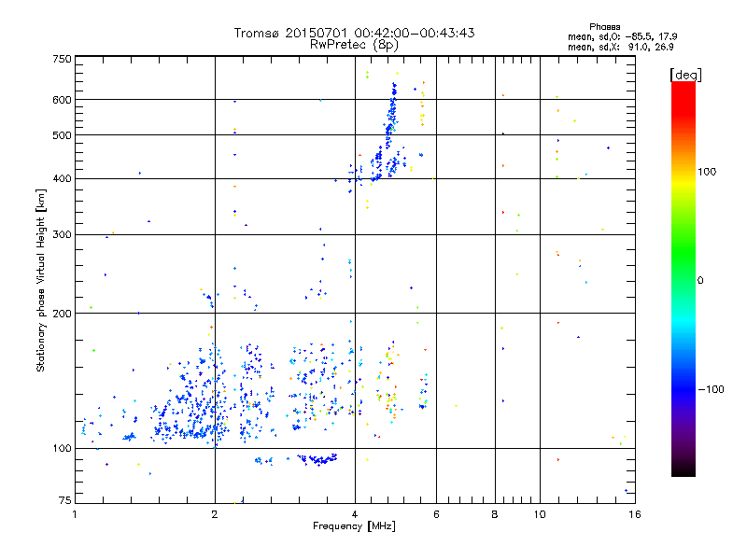747x560 pixels.
Task: Click the '8' frequency axis label
Action: 495,514
